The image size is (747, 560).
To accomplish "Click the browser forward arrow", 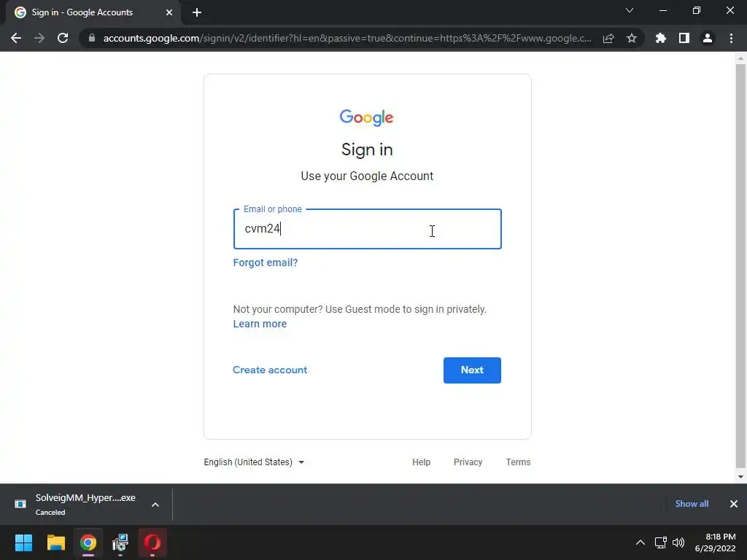I will tap(39, 38).
